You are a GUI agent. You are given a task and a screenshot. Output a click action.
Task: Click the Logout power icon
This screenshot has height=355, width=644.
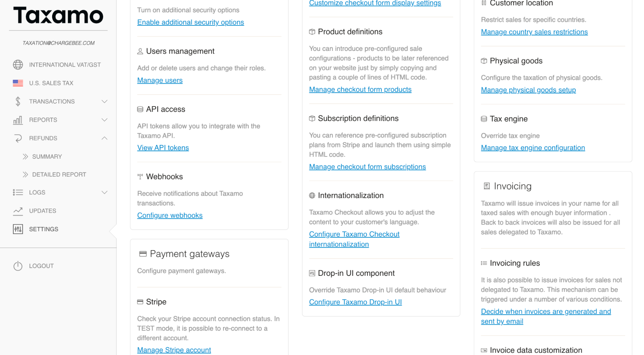point(18,266)
